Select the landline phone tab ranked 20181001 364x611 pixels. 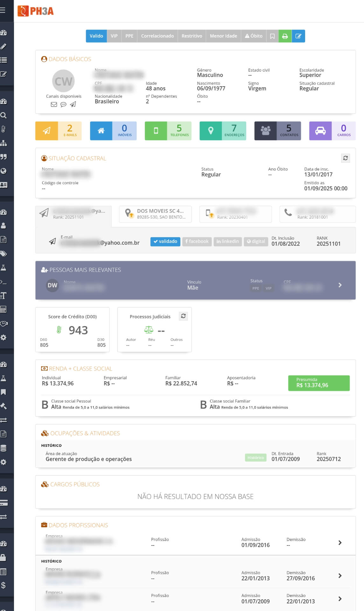point(317,214)
